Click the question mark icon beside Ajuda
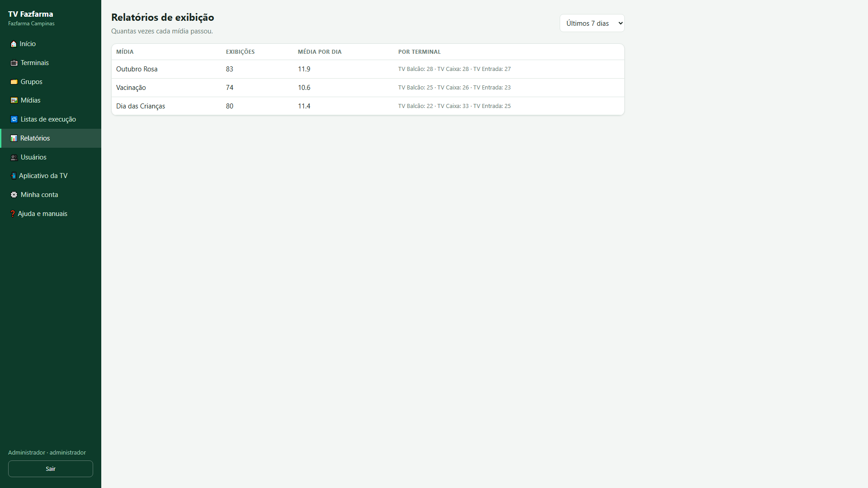 click(x=13, y=214)
